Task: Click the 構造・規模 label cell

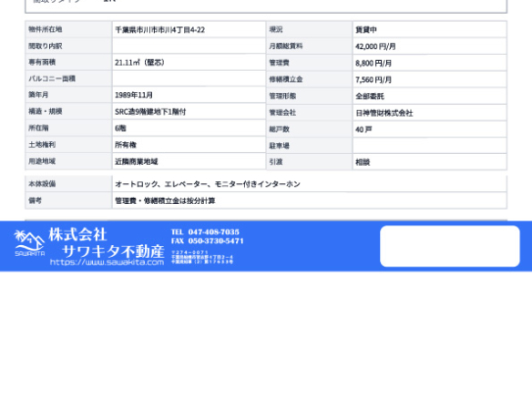Action: click(68, 111)
